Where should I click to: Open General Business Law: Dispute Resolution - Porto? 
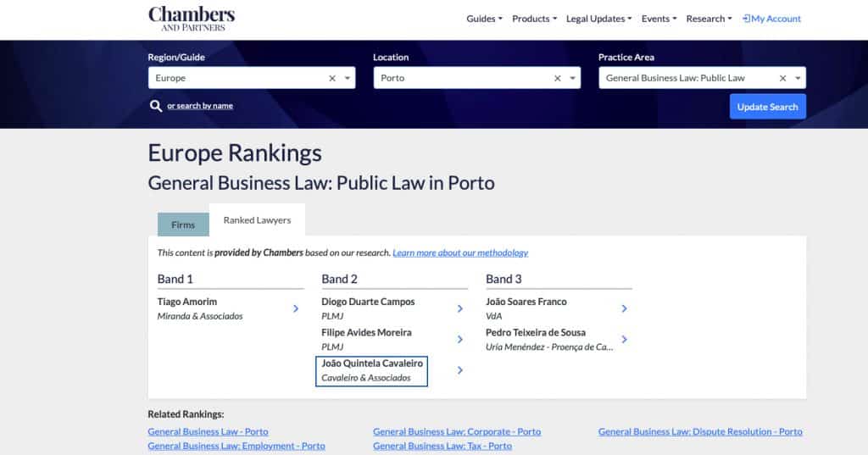(x=700, y=431)
